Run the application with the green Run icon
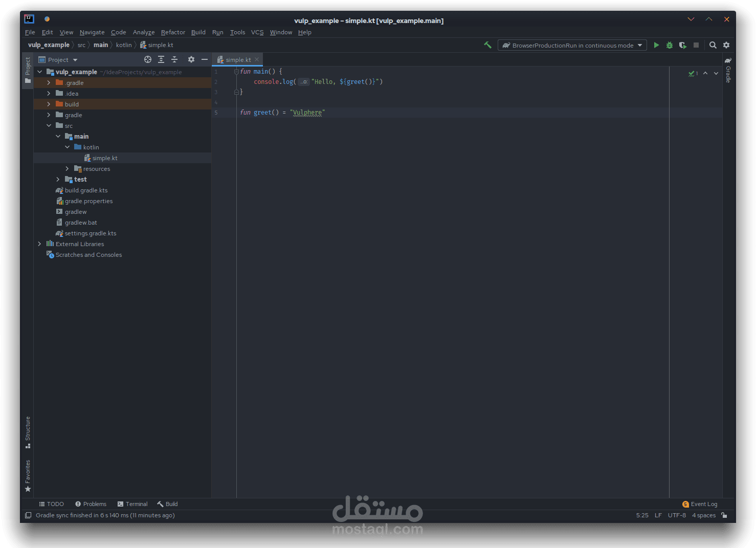Screen dimensions: 756x548 pyautogui.click(x=656, y=45)
